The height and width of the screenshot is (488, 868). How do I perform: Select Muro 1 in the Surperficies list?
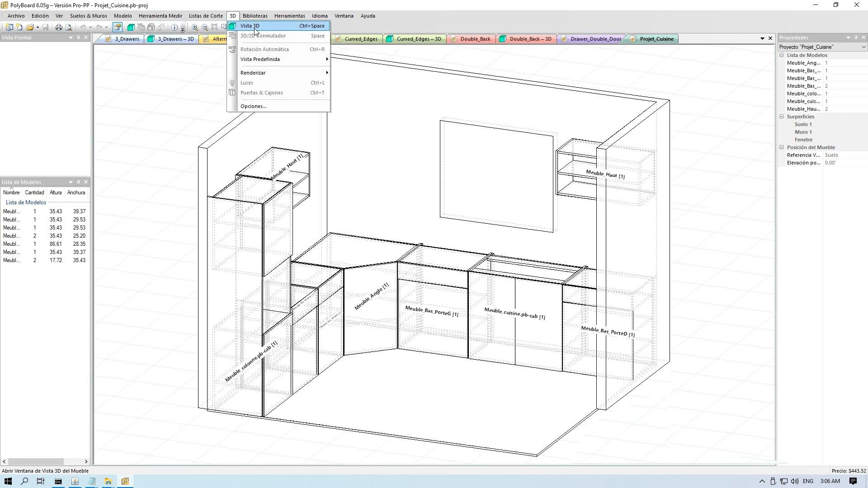coord(803,132)
